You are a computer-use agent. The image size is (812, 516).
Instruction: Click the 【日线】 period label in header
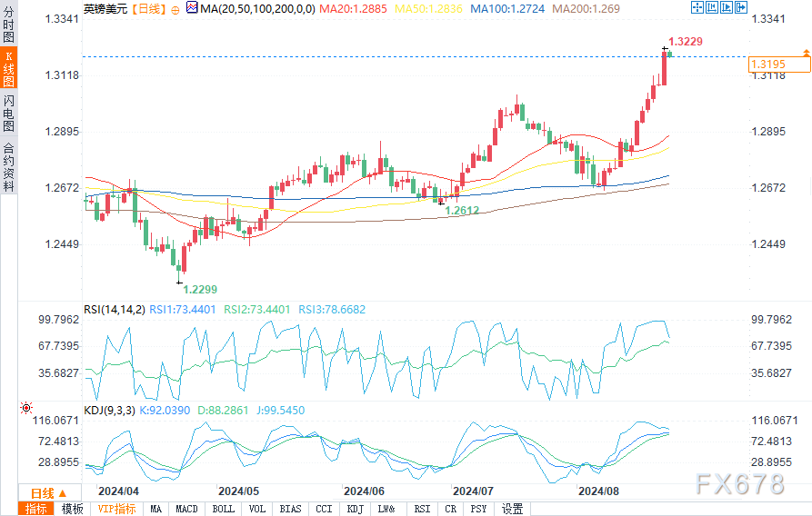[x=148, y=9]
